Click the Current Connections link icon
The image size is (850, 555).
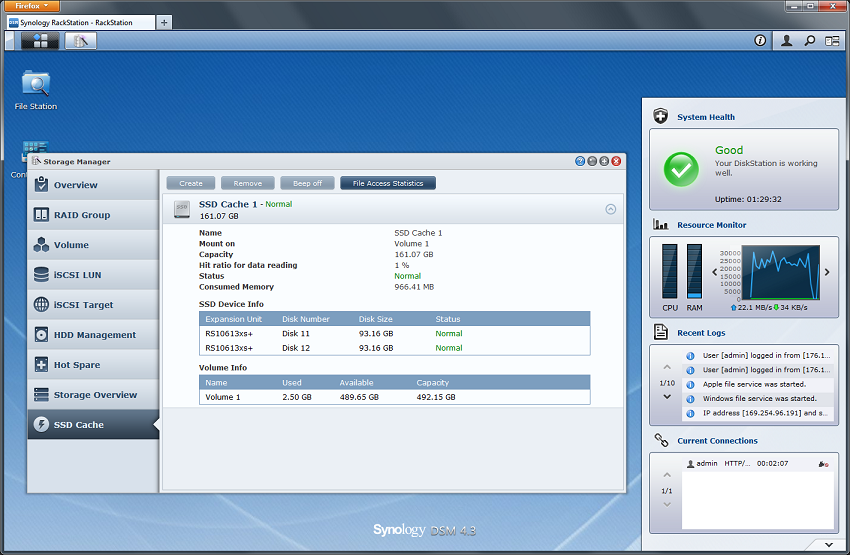click(x=661, y=440)
